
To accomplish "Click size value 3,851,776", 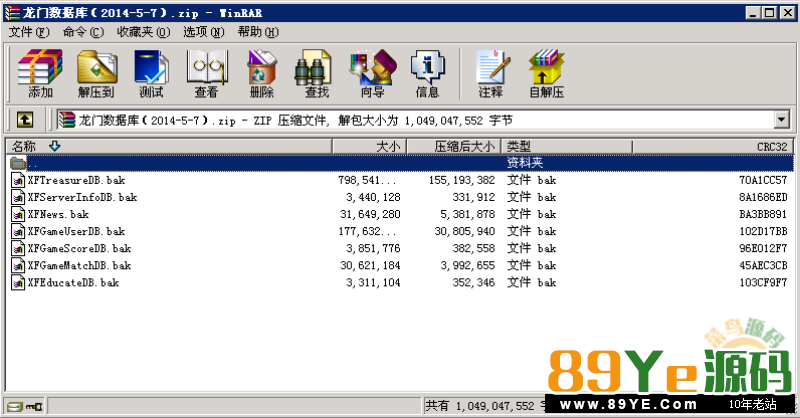I will (x=373, y=249).
